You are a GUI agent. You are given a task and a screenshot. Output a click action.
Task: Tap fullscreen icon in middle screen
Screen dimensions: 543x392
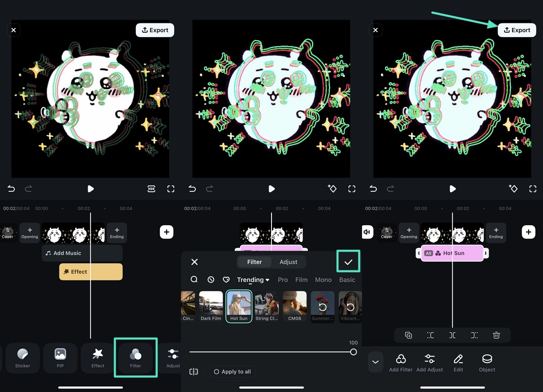click(x=352, y=189)
